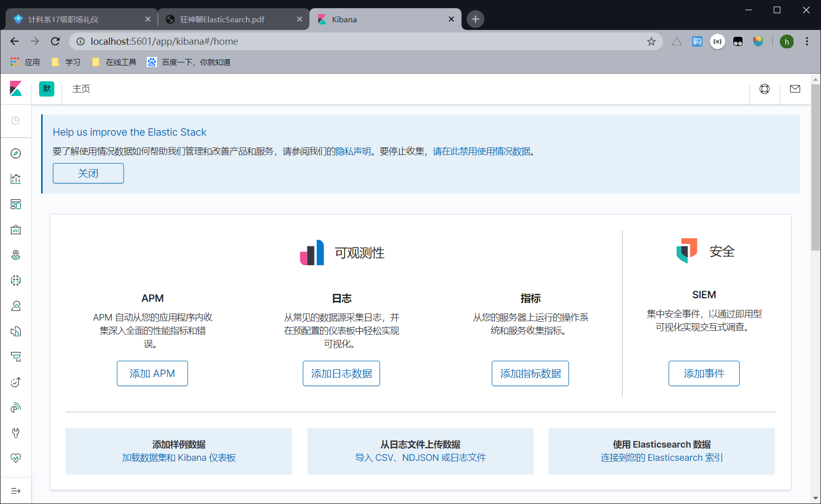The height and width of the screenshot is (504, 821).
Task: Click the page vertical scrollbar
Action: [816, 168]
